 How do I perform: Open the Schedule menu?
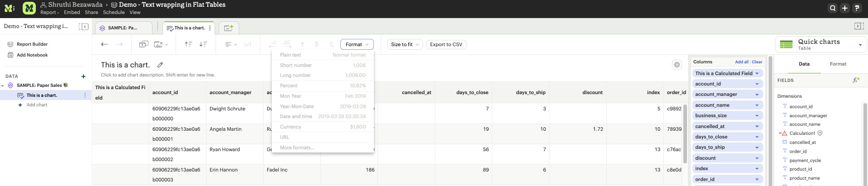pyautogui.click(x=113, y=13)
